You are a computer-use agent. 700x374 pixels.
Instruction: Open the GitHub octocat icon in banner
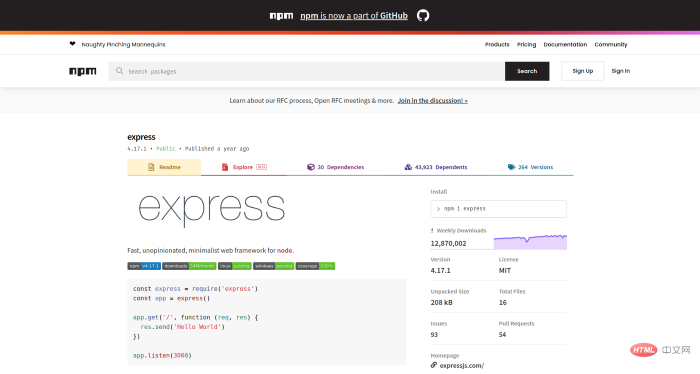click(x=423, y=16)
